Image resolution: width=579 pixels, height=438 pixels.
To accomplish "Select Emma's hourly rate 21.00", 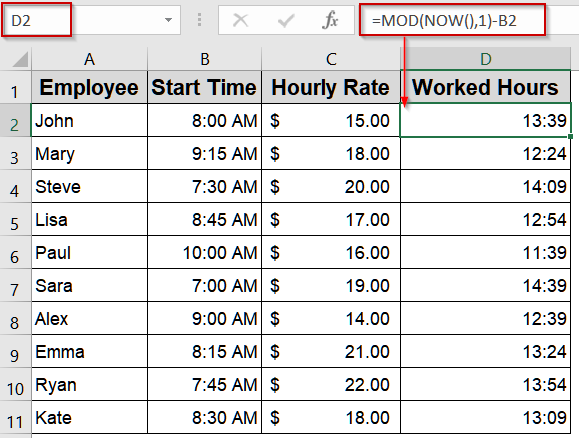I will (x=331, y=351).
